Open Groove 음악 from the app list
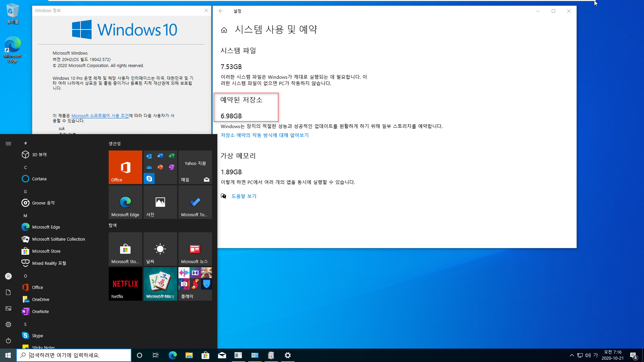 click(x=60, y=203)
